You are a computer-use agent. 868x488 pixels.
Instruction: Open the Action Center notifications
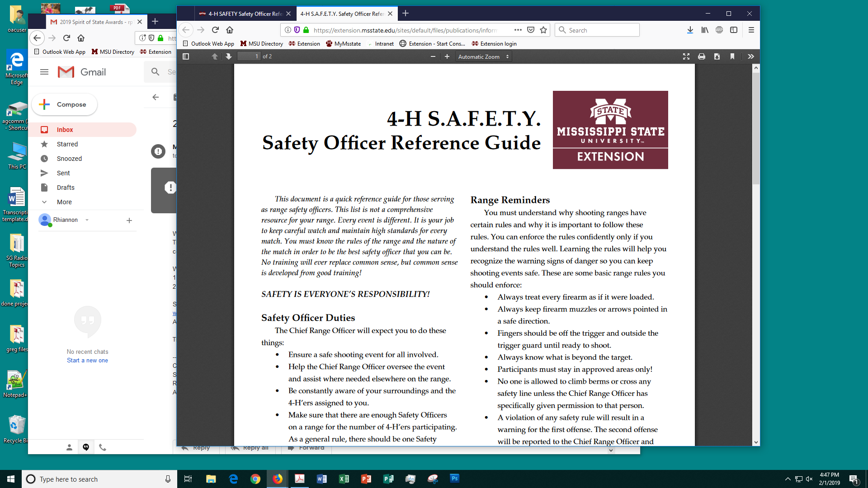854,479
